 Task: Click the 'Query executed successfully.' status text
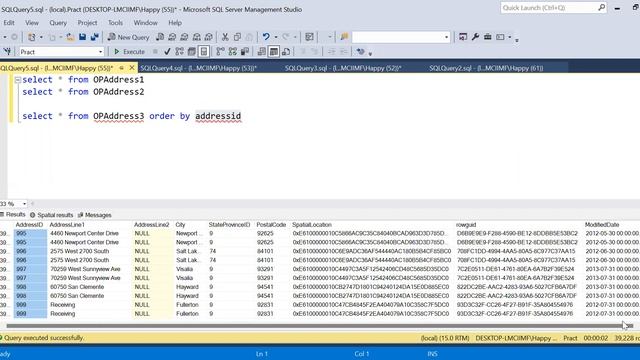[44, 338]
